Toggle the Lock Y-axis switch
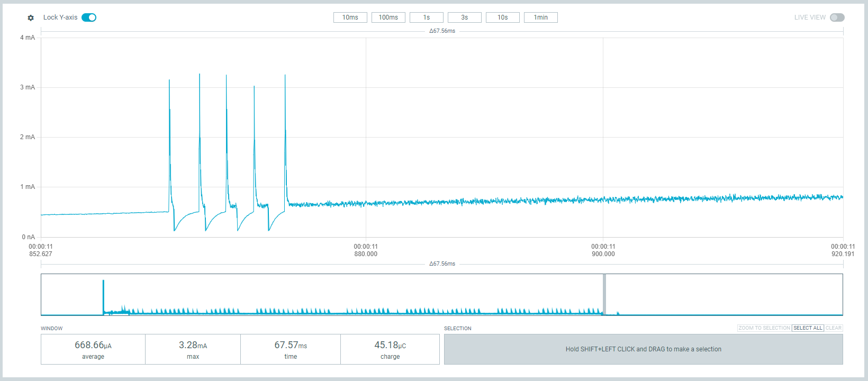The width and height of the screenshot is (868, 381). tap(89, 17)
